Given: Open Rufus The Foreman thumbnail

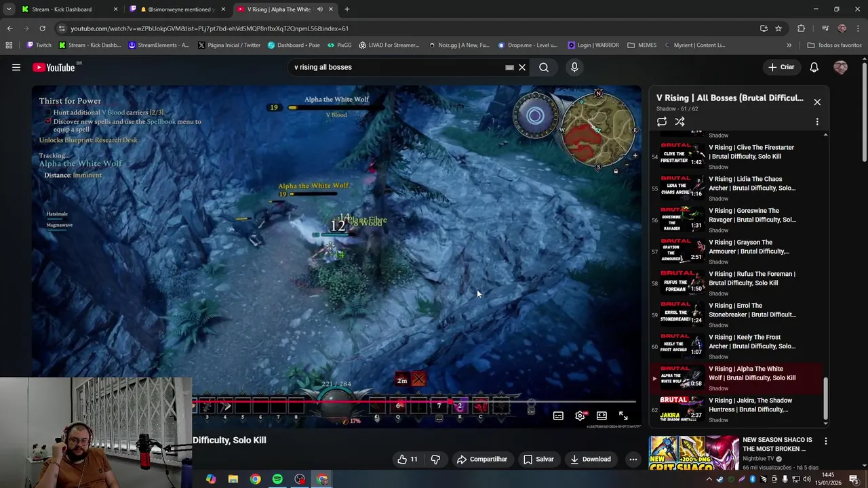Looking at the screenshot, I should 682,283.
